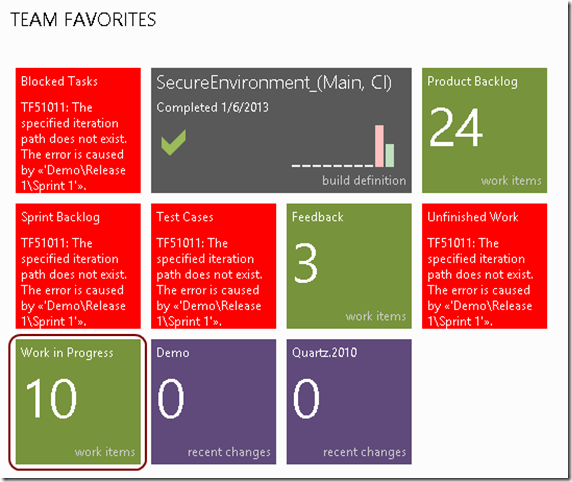Screen dimensions: 572x482
Task: Click the number 3 in Feedback tile
Action: (x=306, y=263)
